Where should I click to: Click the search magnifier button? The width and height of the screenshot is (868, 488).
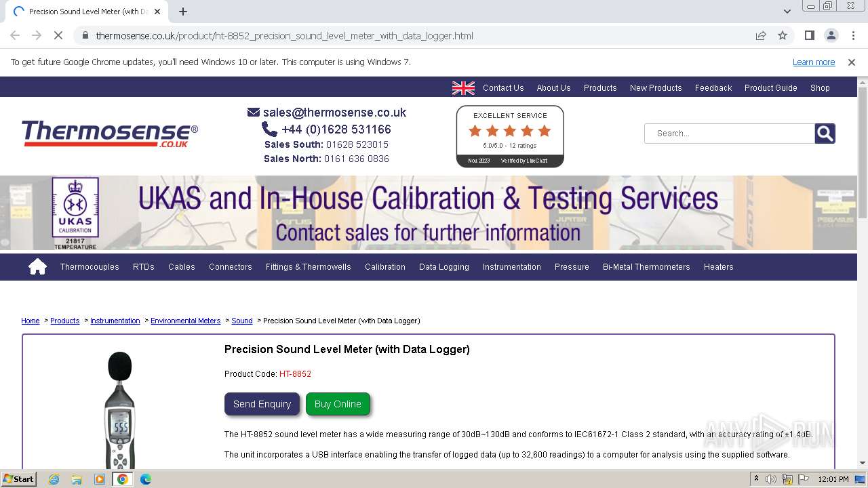[x=825, y=134]
